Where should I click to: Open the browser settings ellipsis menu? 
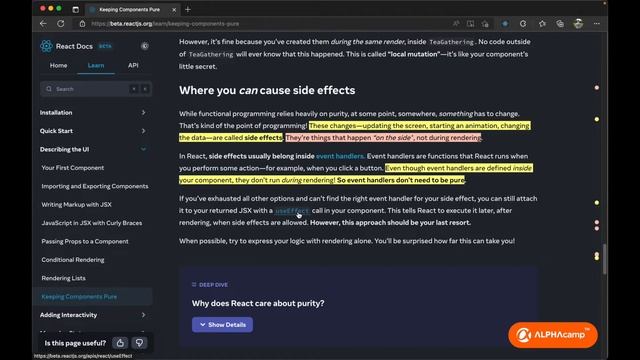click(597, 24)
